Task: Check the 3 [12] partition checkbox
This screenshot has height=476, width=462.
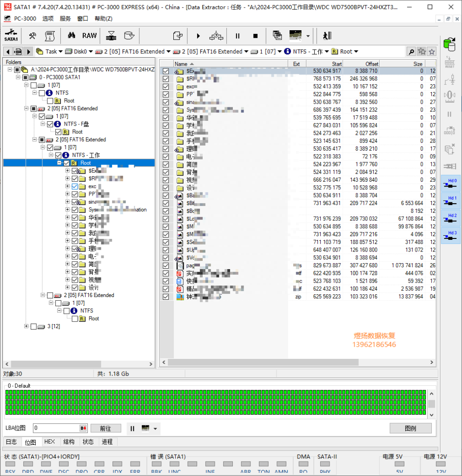Action: tap(33, 326)
